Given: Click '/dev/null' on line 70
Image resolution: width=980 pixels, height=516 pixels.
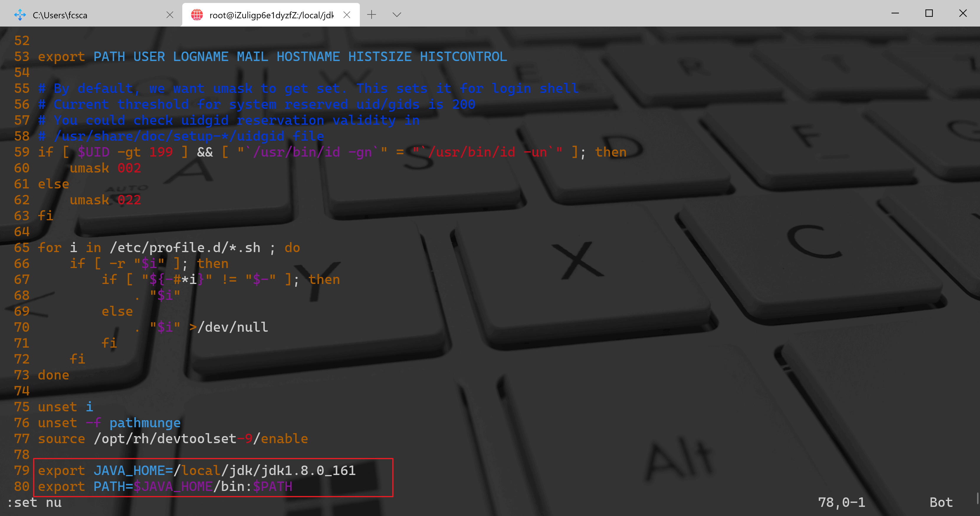Looking at the screenshot, I should tap(232, 327).
